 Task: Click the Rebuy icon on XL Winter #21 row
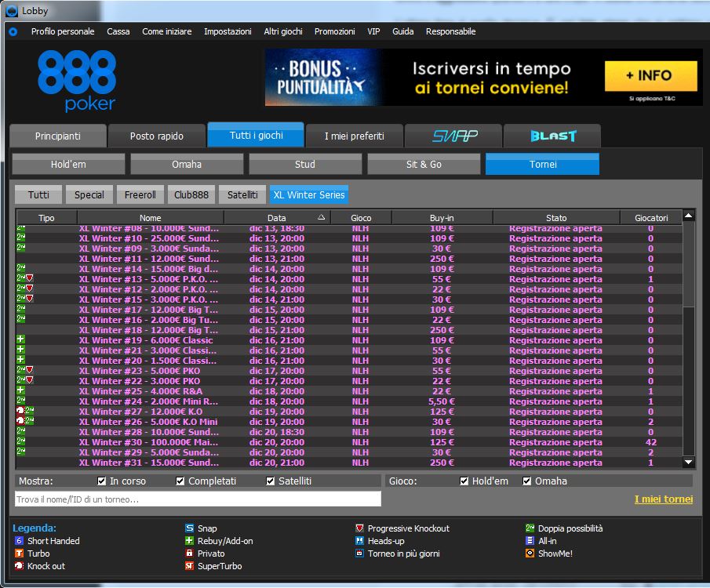pyautogui.click(x=20, y=350)
